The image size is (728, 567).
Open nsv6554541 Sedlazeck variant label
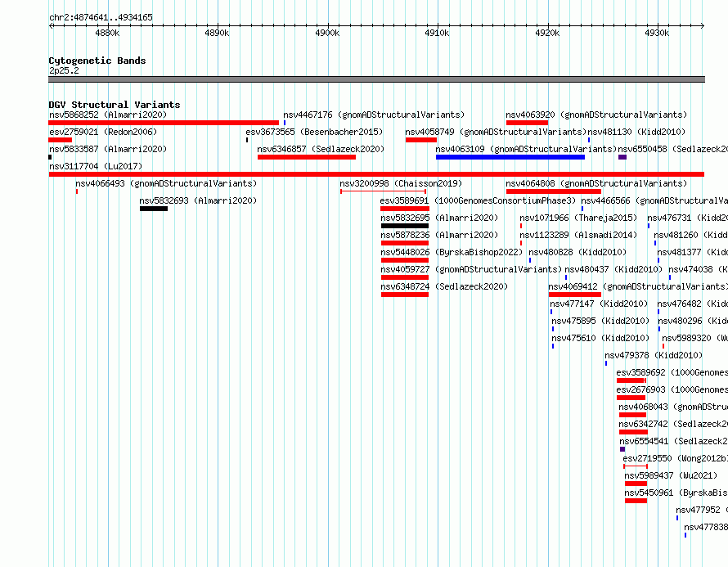(674, 441)
